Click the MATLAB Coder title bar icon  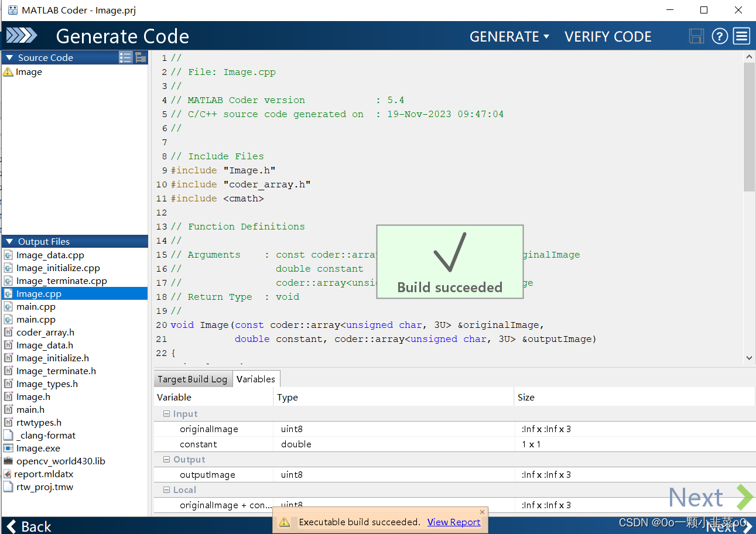click(12, 10)
